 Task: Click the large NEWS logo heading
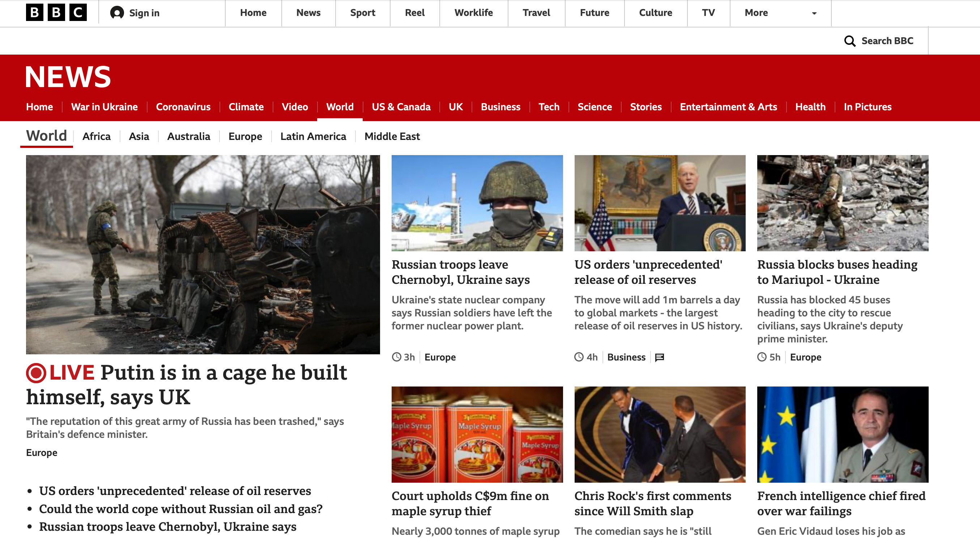[68, 77]
